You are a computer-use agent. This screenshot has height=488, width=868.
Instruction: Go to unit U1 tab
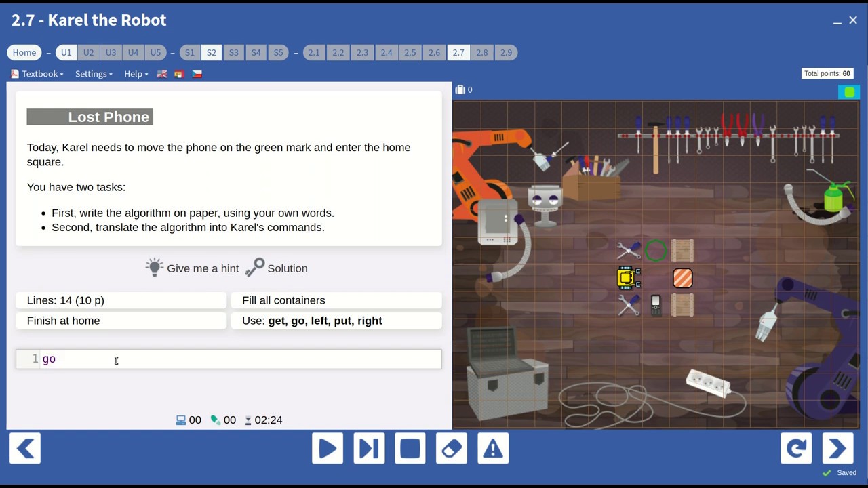click(66, 52)
